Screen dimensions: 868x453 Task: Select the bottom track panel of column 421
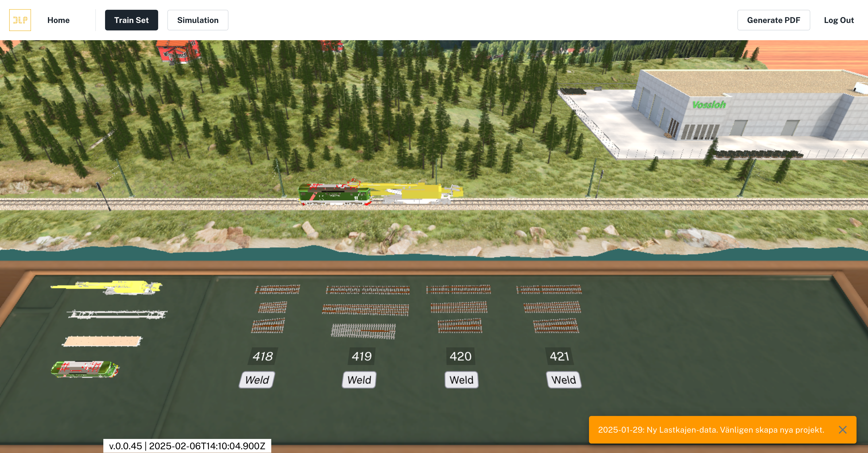556,326
